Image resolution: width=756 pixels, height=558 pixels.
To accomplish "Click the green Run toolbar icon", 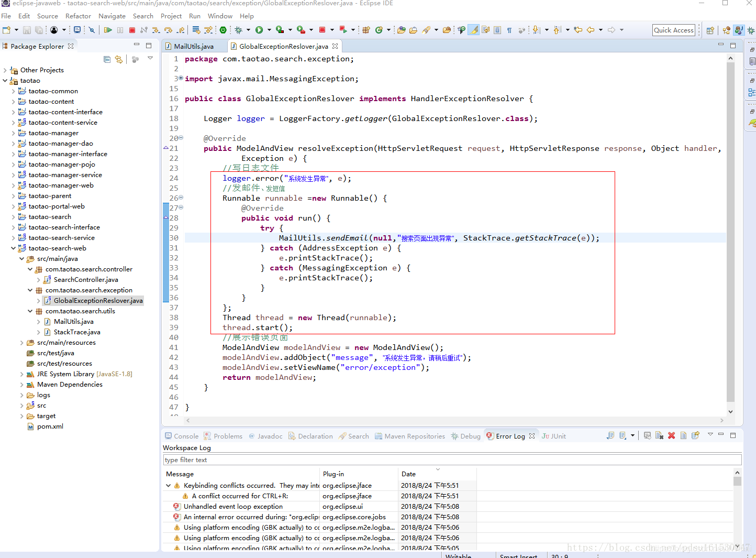I will coord(259,30).
